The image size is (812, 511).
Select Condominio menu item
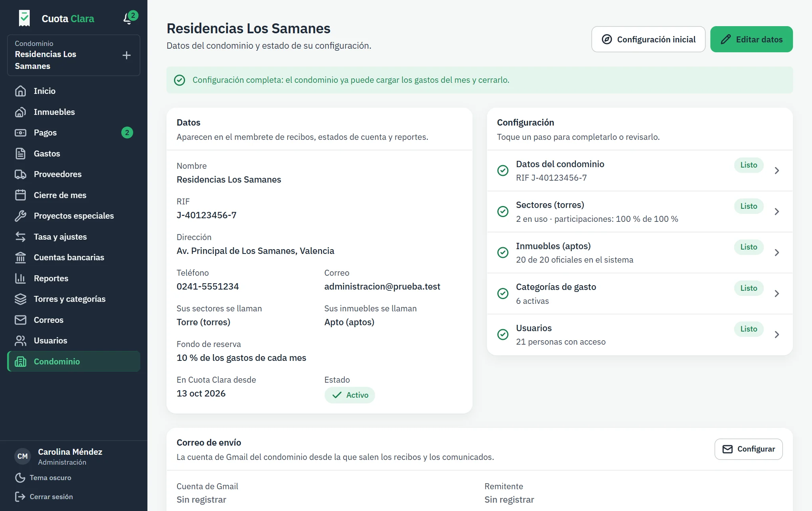point(74,361)
